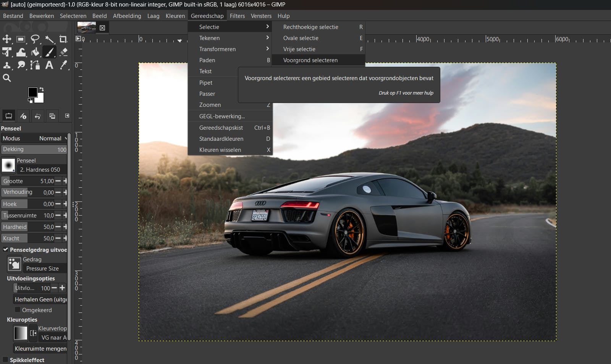Image resolution: width=611 pixels, height=364 pixels.
Task: Choose Voorgrond selecteren from the submenu
Action: click(x=310, y=60)
